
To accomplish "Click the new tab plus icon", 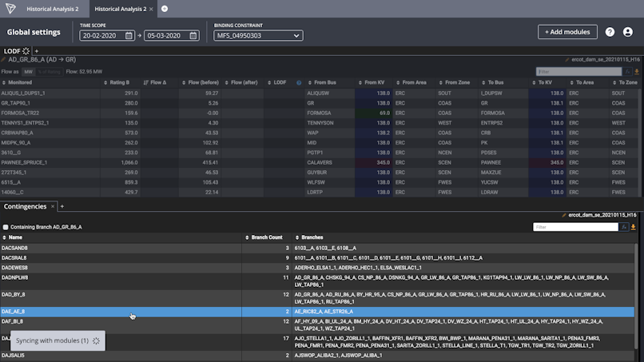I will [165, 8].
